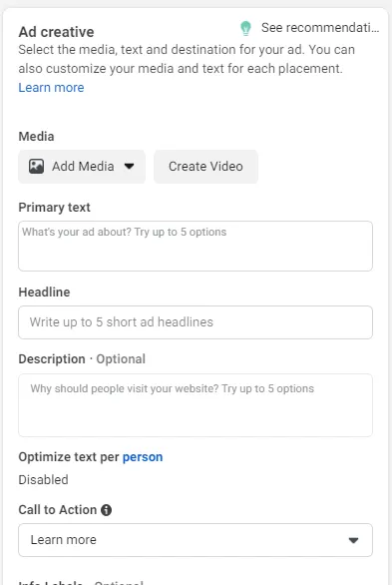Viewport: 392px width, 585px height.
Task: Click the 'Description · Optional' label
Action: point(82,359)
